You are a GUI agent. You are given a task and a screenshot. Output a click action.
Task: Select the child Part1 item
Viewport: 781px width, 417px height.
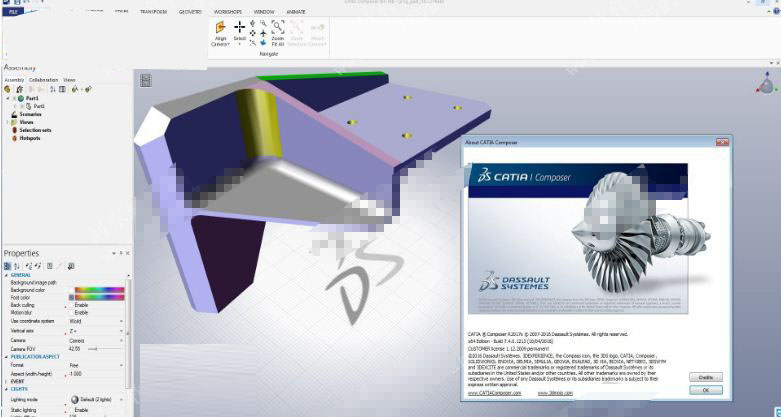39,106
